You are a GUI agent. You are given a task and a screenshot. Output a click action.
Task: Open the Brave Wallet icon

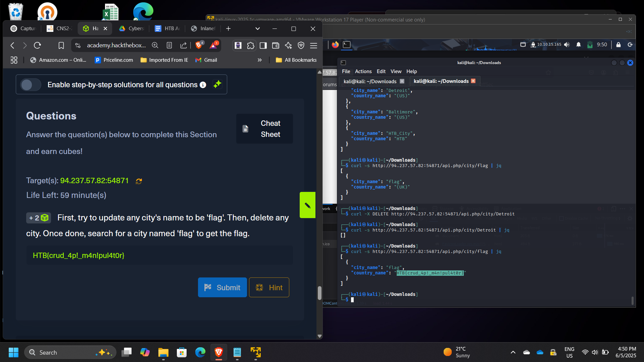click(x=276, y=45)
